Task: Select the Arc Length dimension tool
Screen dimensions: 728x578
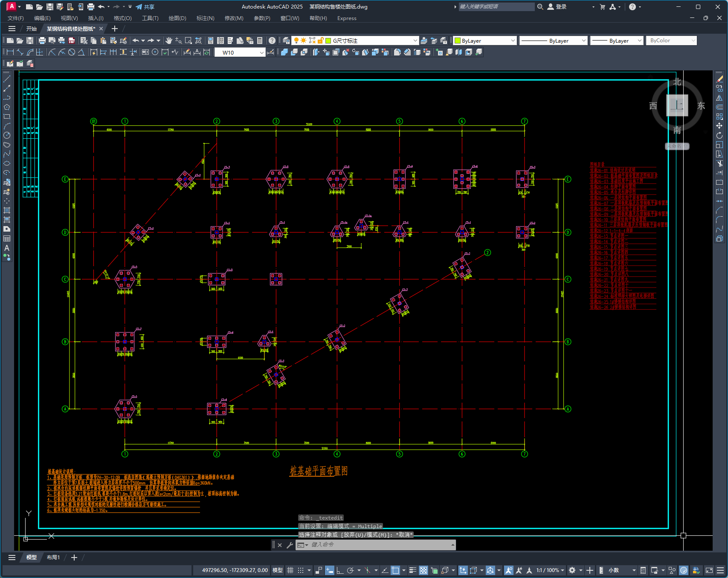Action: click(x=30, y=52)
